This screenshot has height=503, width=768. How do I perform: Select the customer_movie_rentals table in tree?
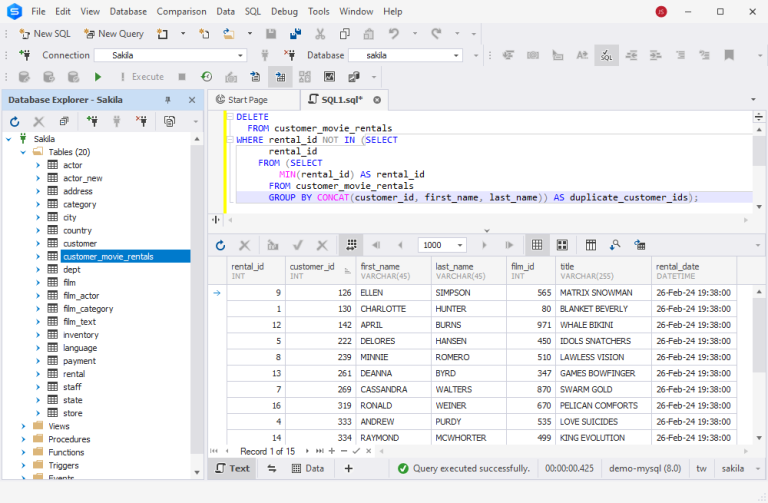pyautogui.click(x=108, y=257)
